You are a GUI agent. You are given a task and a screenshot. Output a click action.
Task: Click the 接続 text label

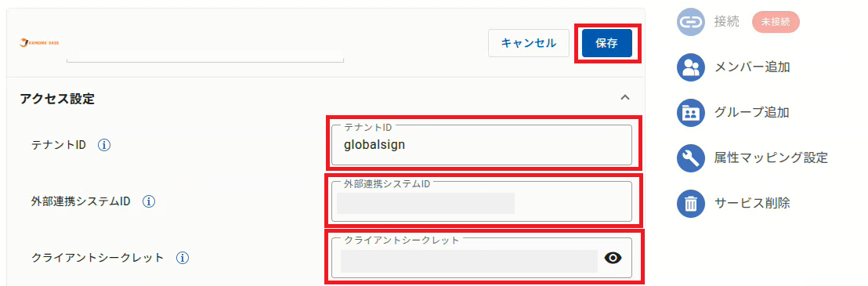pos(727,22)
